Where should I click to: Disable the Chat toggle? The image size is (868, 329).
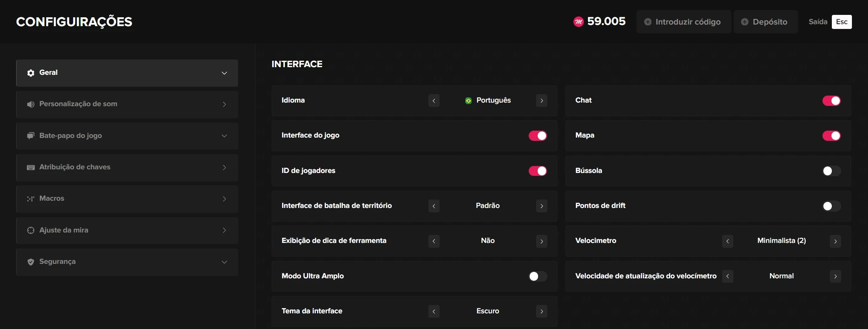[x=831, y=101]
